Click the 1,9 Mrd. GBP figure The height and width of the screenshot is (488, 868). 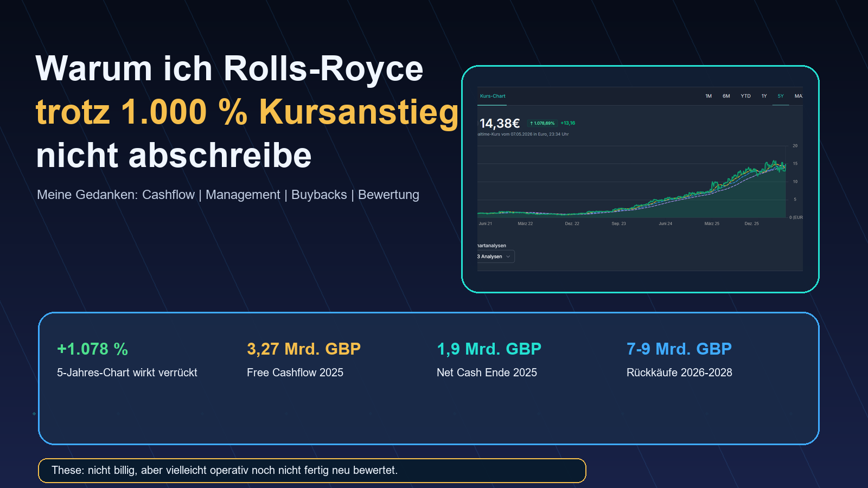(x=489, y=349)
